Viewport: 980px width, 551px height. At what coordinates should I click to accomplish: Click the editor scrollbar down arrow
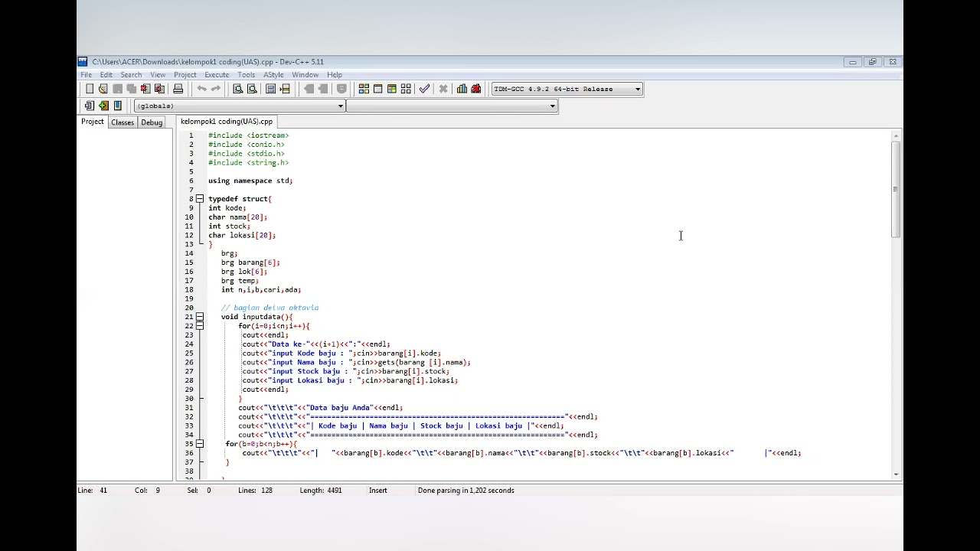tap(895, 474)
